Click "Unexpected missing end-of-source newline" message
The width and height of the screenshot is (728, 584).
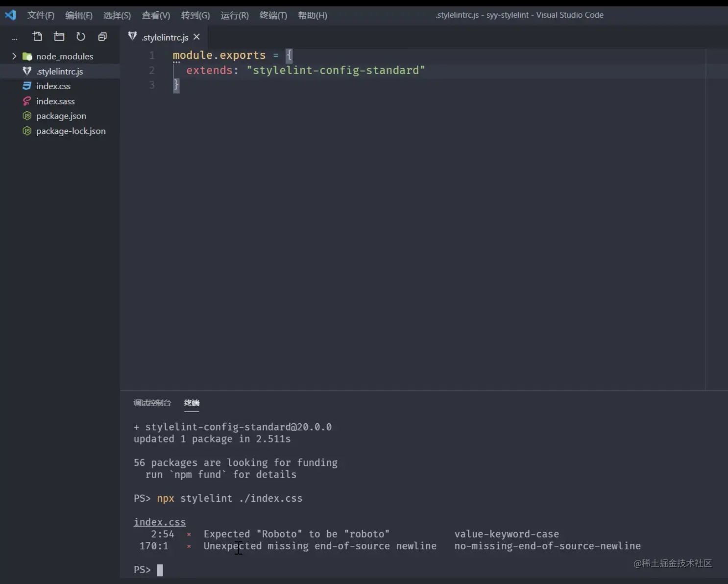320,546
